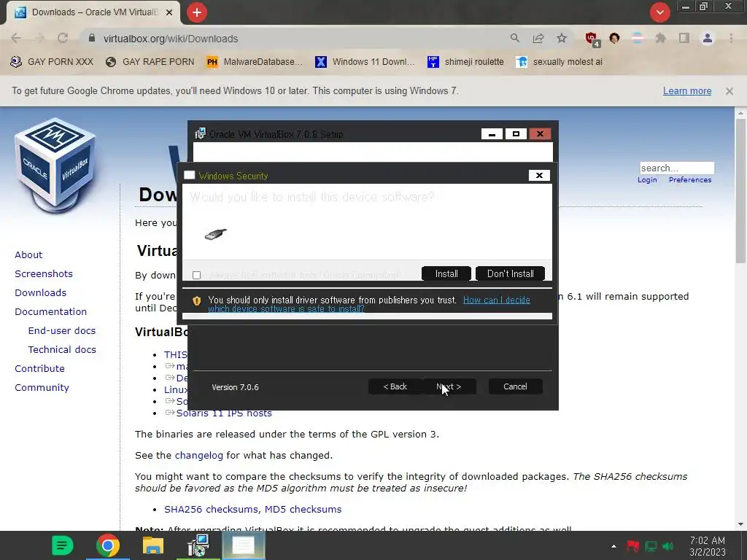The height and width of the screenshot is (560, 747).
Task: Check Always trust software from Oracle checkbox
Action: (x=196, y=275)
